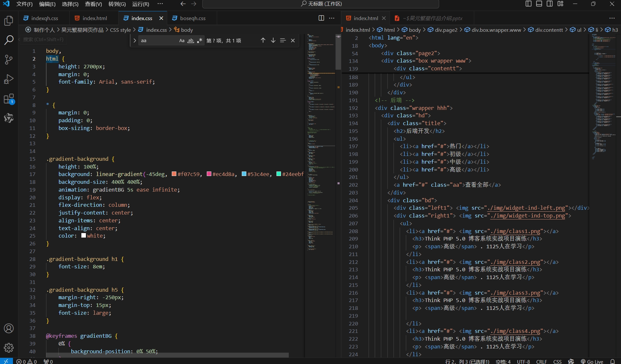Screen dimensions: 621x364
Task: Open body breadcrumb in CSS editor
Action: click(183, 30)
